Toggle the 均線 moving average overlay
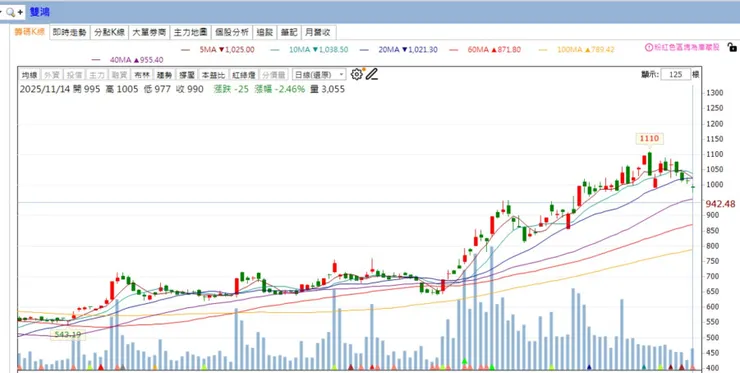 pyautogui.click(x=29, y=75)
